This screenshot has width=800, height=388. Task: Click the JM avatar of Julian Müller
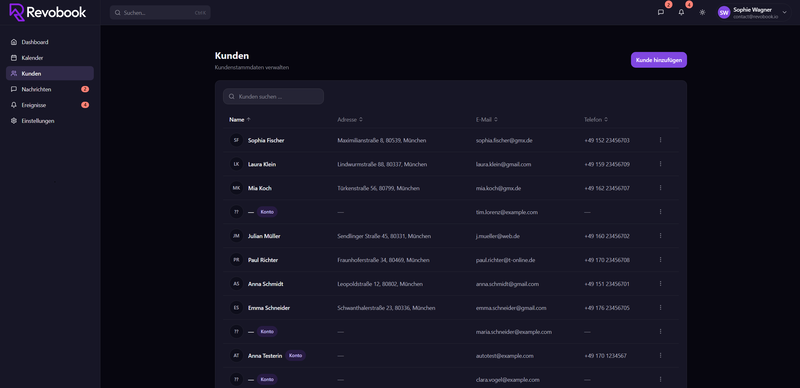(x=236, y=236)
